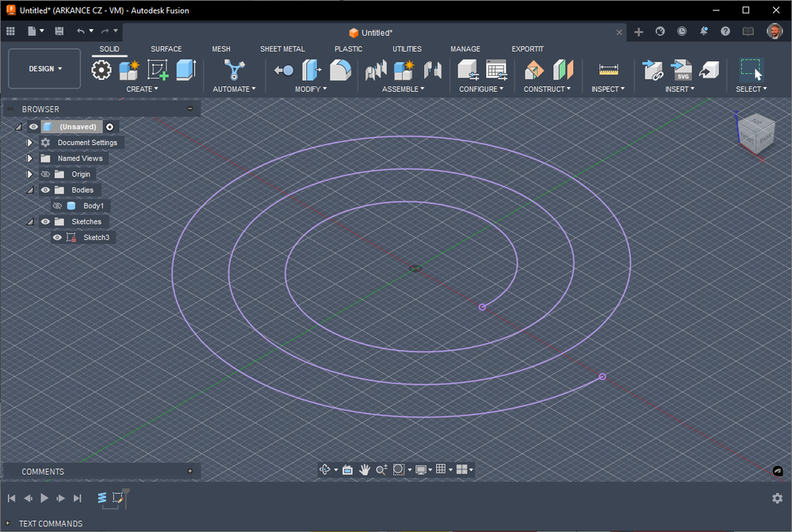Open the DESIGN workspace dropdown
This screenshot has width=792, height=532.
[44, 69]
